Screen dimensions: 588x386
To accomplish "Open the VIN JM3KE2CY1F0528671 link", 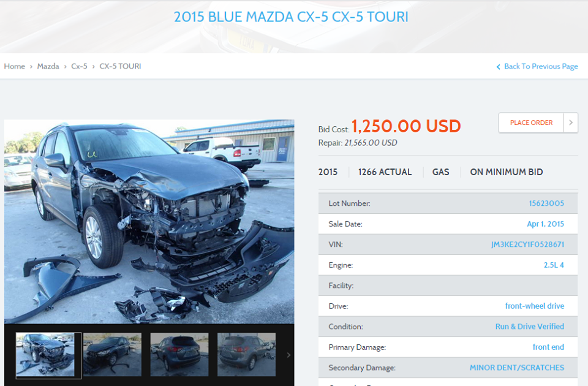I will (527, 244).
